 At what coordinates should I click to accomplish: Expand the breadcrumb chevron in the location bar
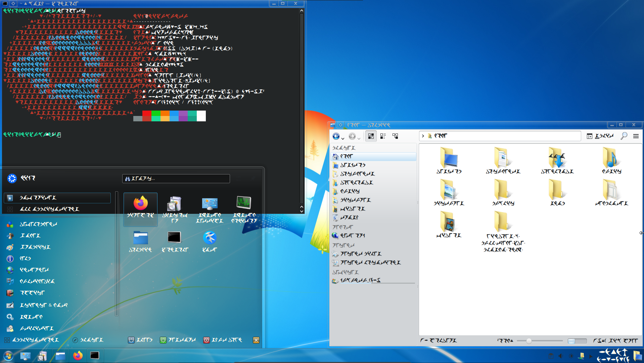point(423,136)
